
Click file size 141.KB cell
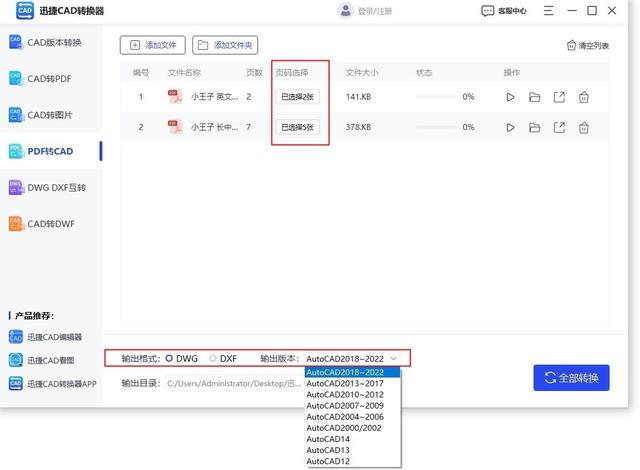tap(358, 97)
